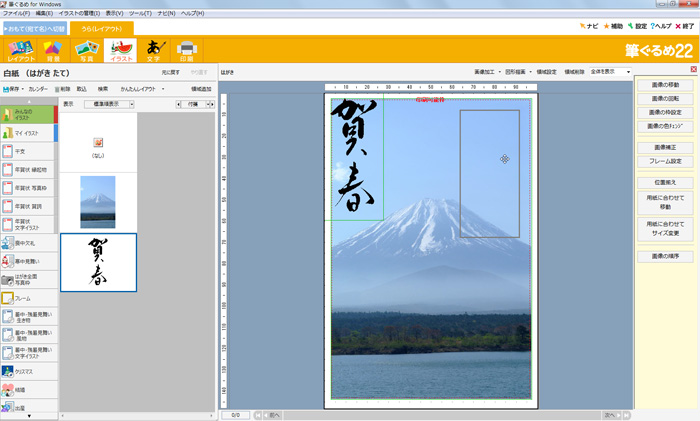700x421 pixels.
Task: Select the Mt. Fuji photo thumbnail
Action: coord(98,201)
